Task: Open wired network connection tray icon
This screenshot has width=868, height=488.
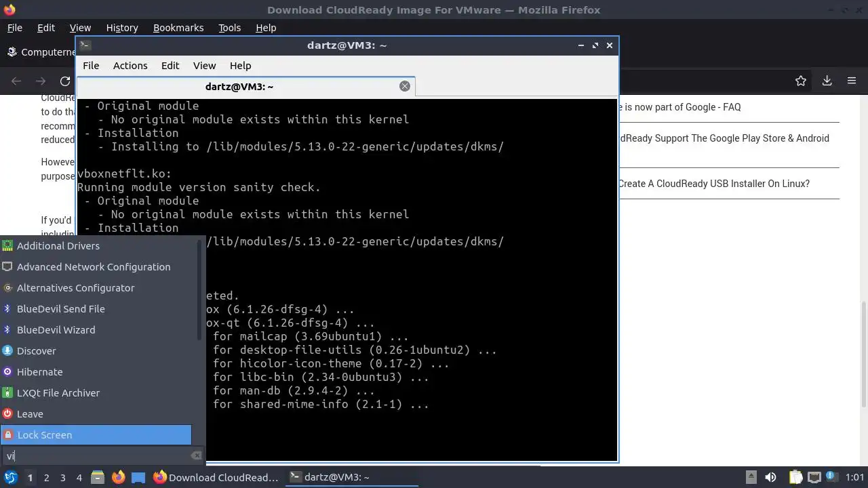Action: pyautogui.click(x=814, y=477)
